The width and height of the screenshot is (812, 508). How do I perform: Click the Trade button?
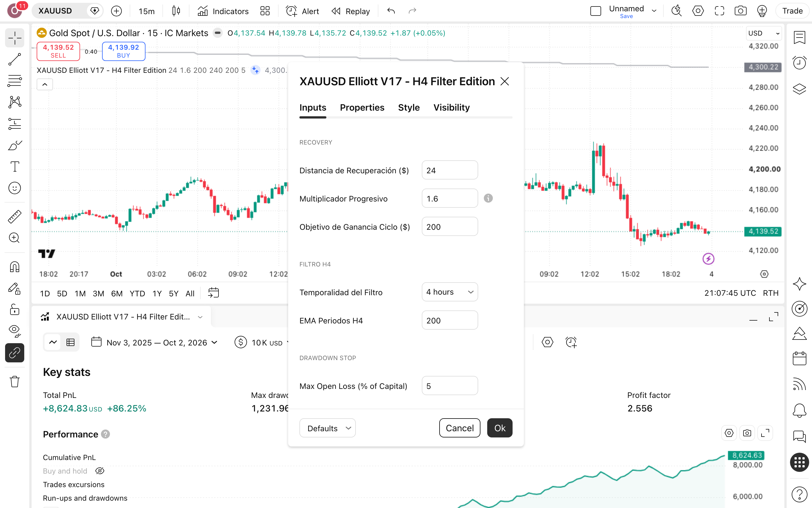point(793,11)
